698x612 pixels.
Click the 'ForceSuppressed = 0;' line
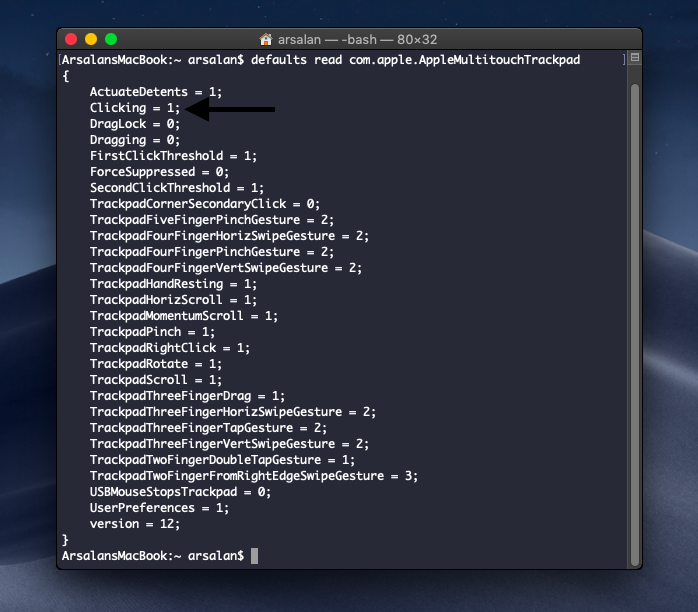(x=159, y=172)
